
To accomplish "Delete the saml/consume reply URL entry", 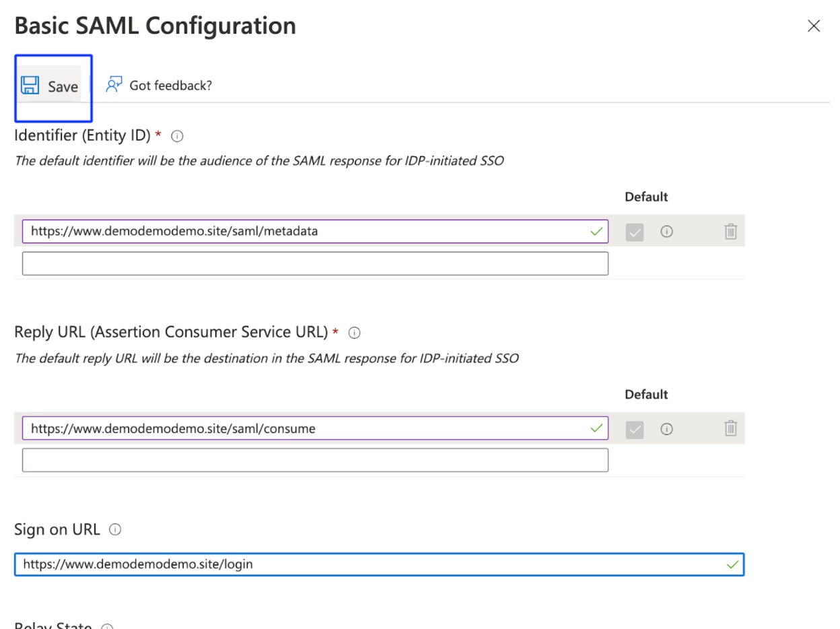I will tap(730, 429).
